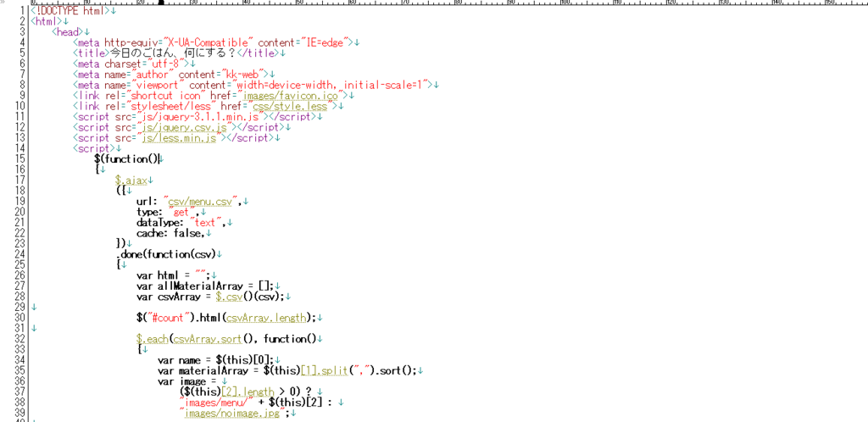
Task: Click the [1].split call
Action: coord(323,370)
